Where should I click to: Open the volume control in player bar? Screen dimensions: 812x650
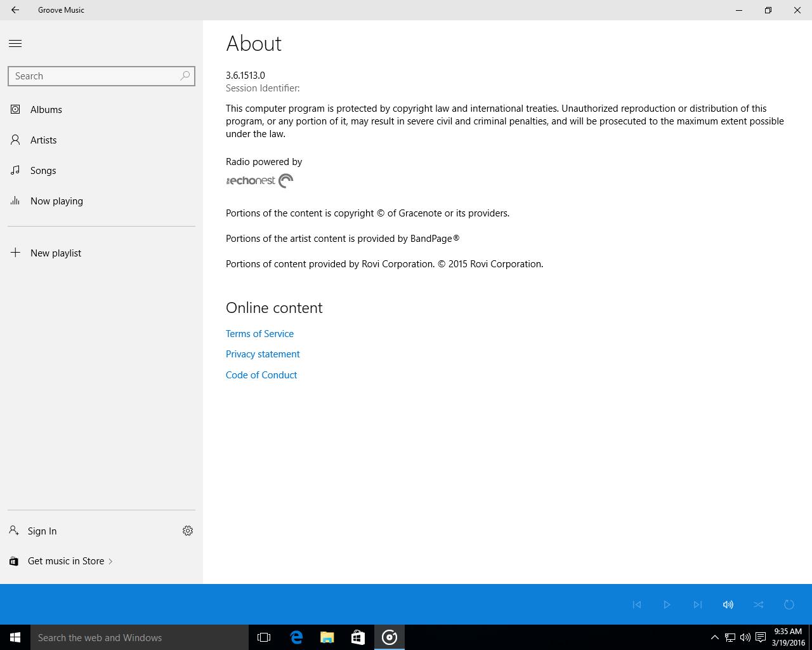[728, 604]
